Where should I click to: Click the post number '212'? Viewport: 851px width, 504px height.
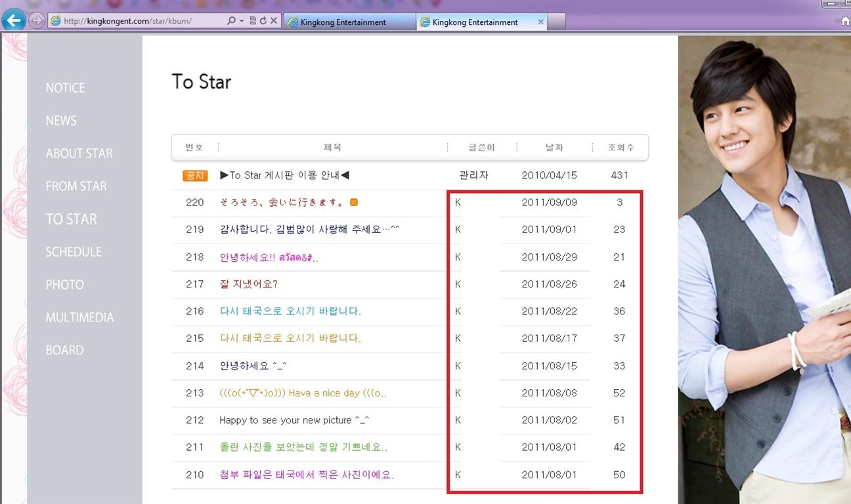195,420
